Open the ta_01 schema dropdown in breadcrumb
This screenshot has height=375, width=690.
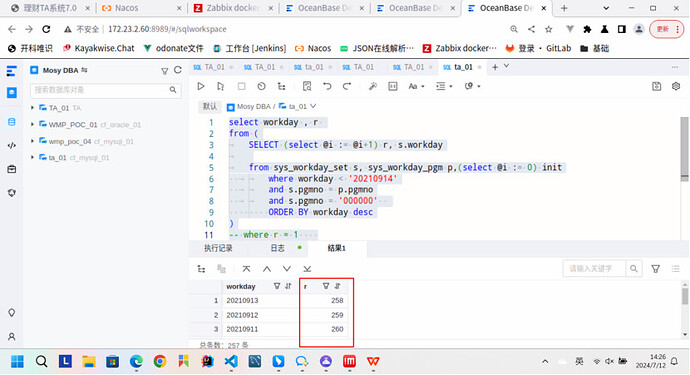313,106
